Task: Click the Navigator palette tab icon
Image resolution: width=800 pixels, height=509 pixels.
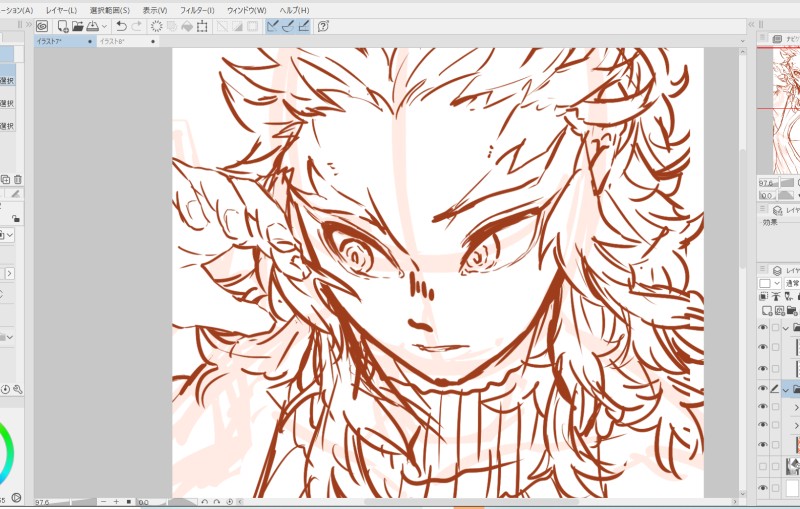Action: (x=777, y=39)
